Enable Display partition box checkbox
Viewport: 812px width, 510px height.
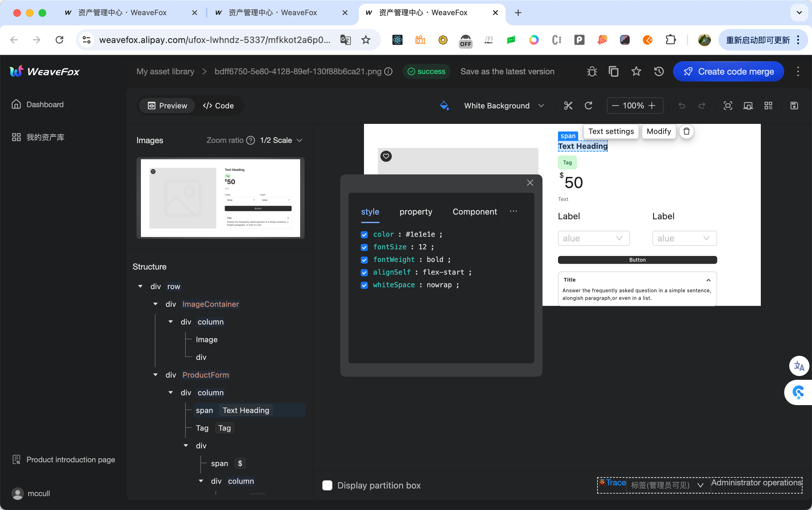tap(327, 485)
